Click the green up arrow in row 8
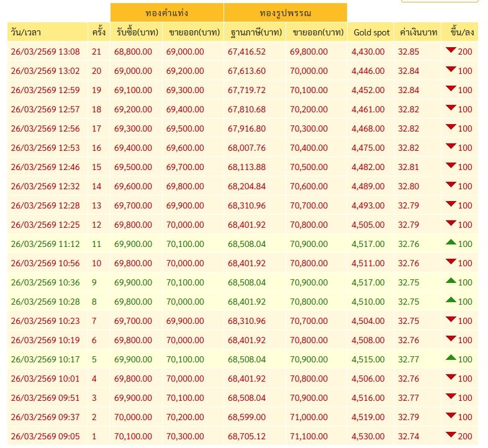Viewport: 488px width, 448px height. 451,300
